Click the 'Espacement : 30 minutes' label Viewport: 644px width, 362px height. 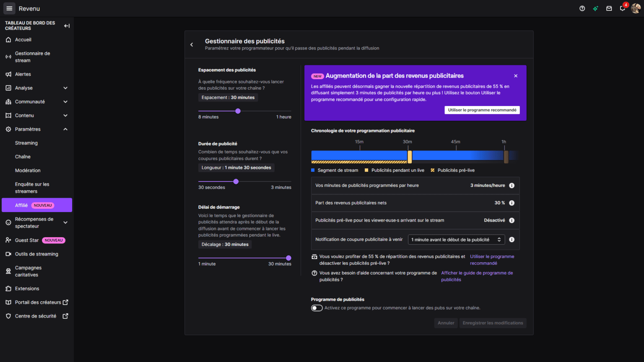(x=228, y=98)
